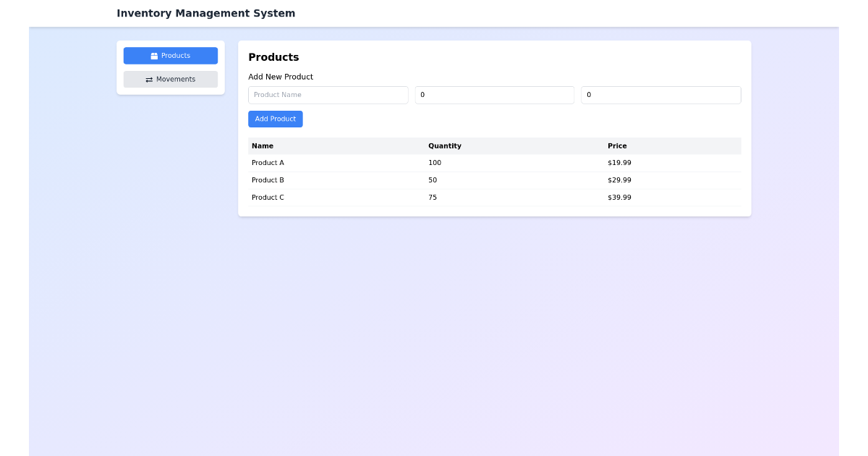Screen dimensions: 868x456
Task: Click the Add New Product label
Action: 281,77
